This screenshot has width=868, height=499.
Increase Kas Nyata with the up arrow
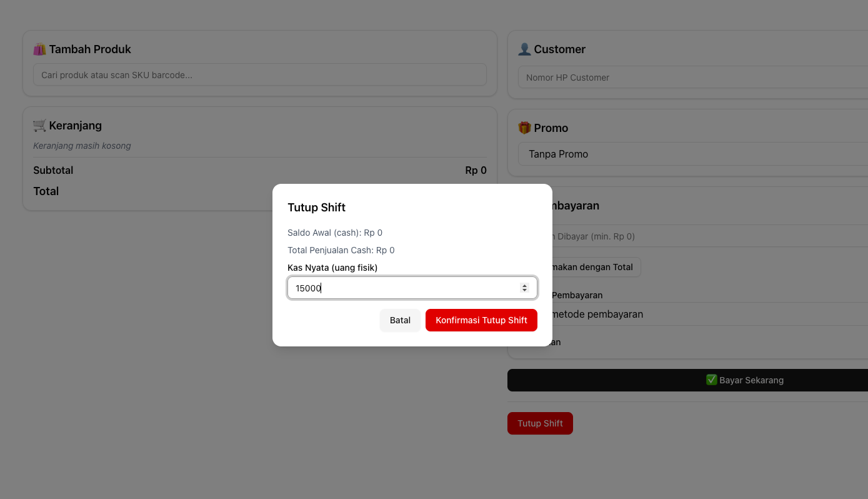pyautogui.click(x=524, y=285)
